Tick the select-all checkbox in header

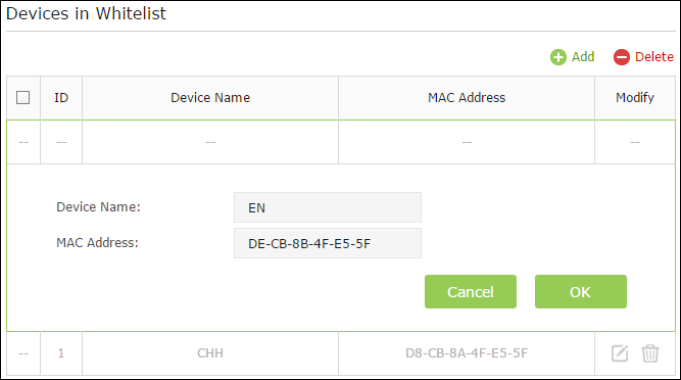click(23, 98)
